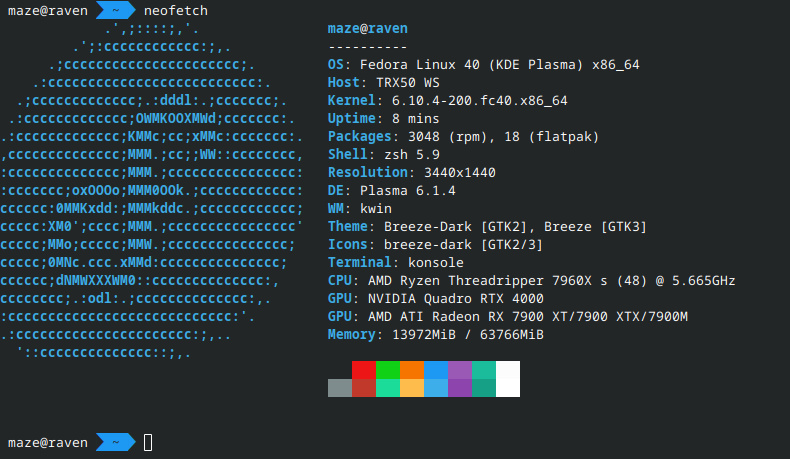Select the maze@raven segment of the bottom prompt
Screen dimensions: 790x459
(46, 442)
